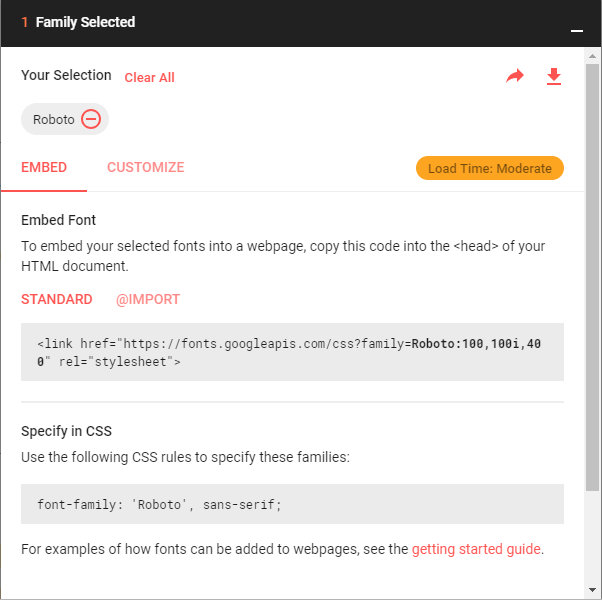Minimize the Family Selected drawer
The height and width of the screenshot is (600, 602).
(577, 31)
